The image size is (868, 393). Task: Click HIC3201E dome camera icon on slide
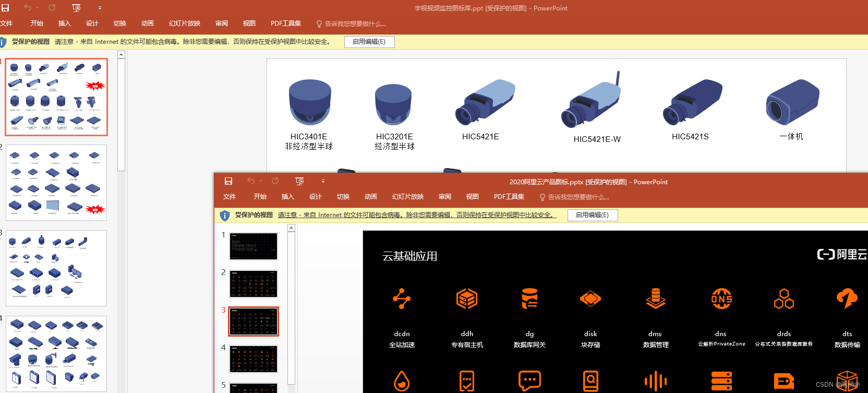(393, 105)
